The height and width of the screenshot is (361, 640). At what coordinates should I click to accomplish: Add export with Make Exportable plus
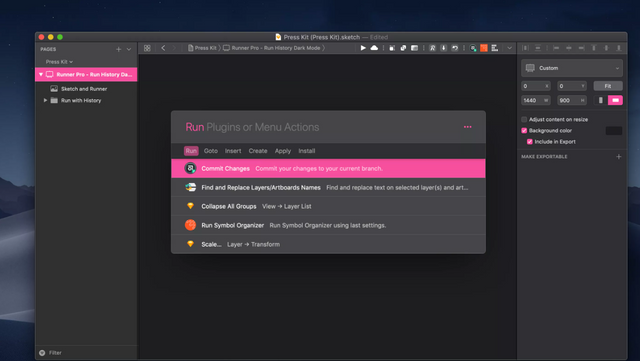[619, 157]
